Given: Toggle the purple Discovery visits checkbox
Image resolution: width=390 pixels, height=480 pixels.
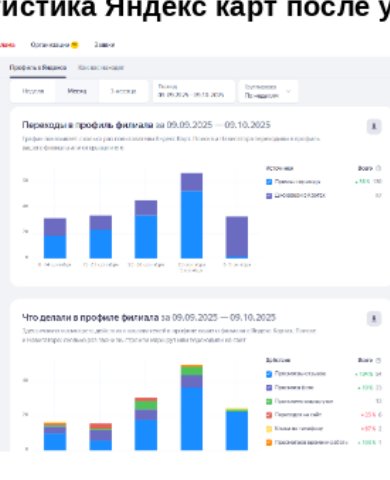Looking at the screenshot, I should pyautogui.click(x=269, y=196).
